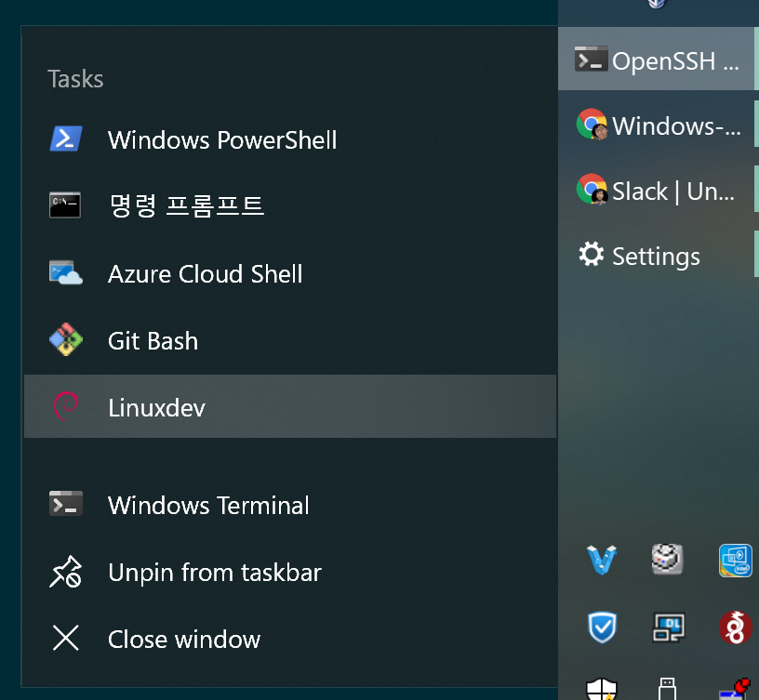
Task: Switch to the Slack Chrome window
Action: pos(658,190)
